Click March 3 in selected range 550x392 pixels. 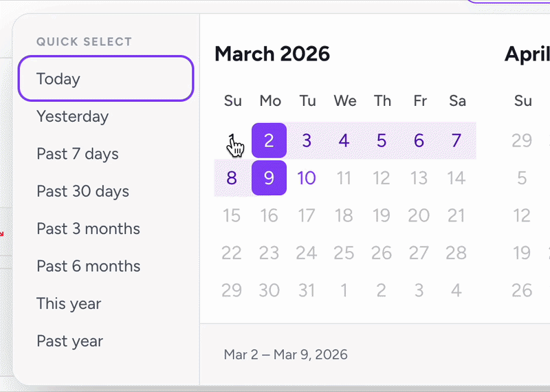tap(307, 140)
